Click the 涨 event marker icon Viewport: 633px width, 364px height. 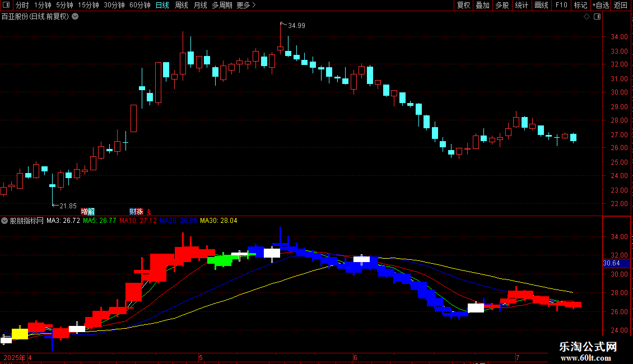(x=139, y=212)
